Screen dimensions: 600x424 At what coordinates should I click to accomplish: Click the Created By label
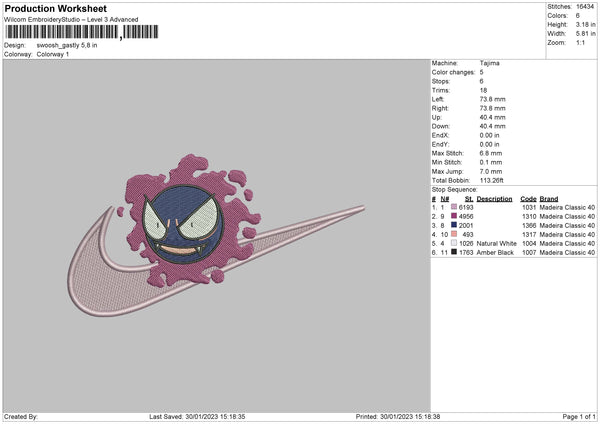(x=21, y=417)
